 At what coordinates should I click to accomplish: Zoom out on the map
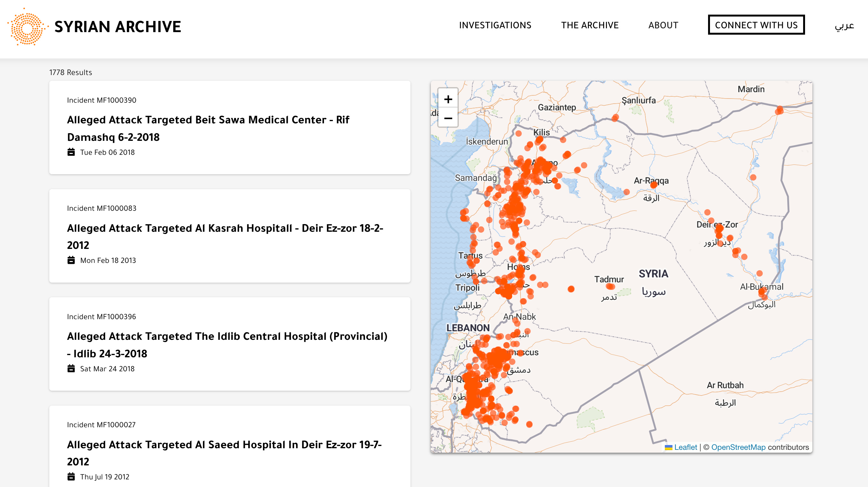pos(448,118)
